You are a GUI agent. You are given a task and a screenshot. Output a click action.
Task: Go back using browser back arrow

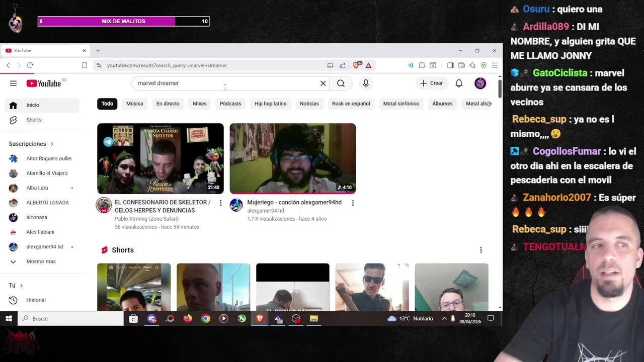pyautogui.click(x=8, y=65)
